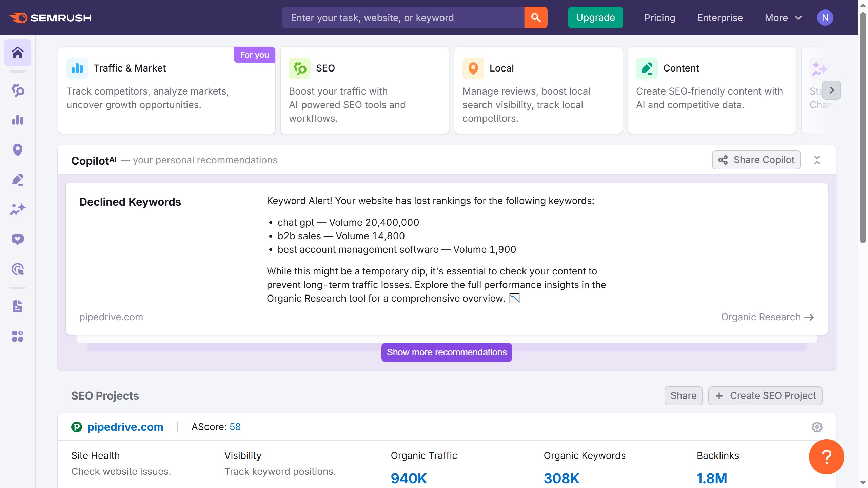This screenshot has width=868, height=488.
Task: Click the scrollbar up arrow
Action: [863, 5]
